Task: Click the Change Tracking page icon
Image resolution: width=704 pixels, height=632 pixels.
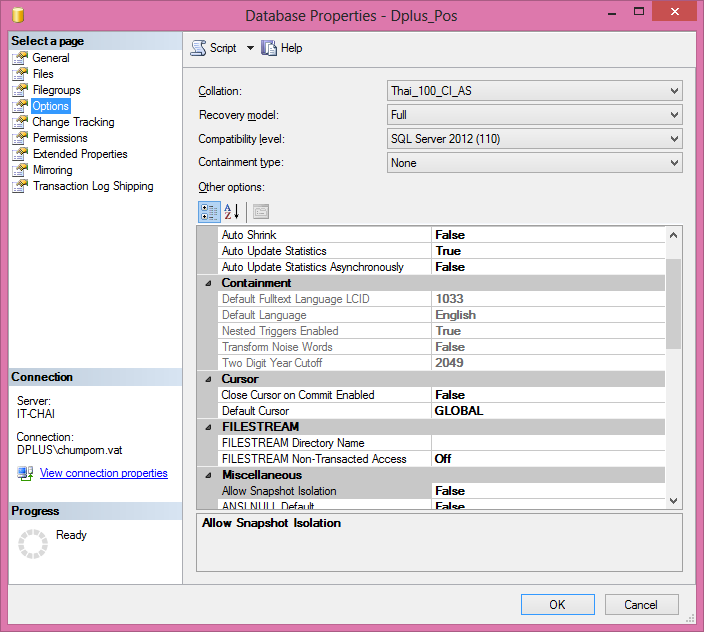Action: click(x=20, y=122)
